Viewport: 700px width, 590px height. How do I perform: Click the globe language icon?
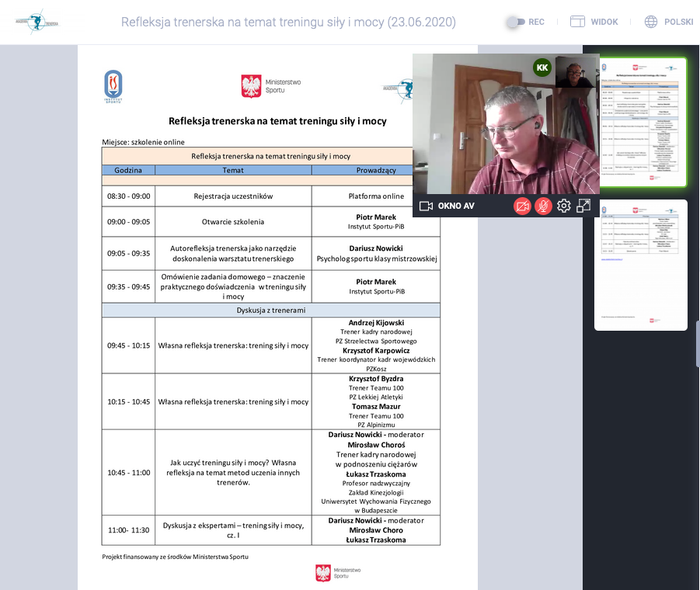pos(651,22)
